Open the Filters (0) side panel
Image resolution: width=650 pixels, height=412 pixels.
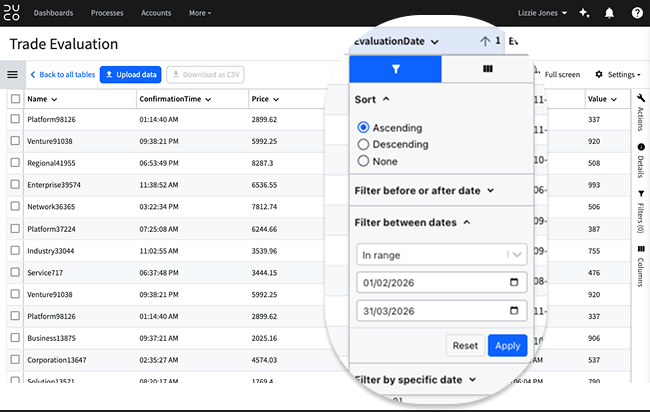click(641, 212)
